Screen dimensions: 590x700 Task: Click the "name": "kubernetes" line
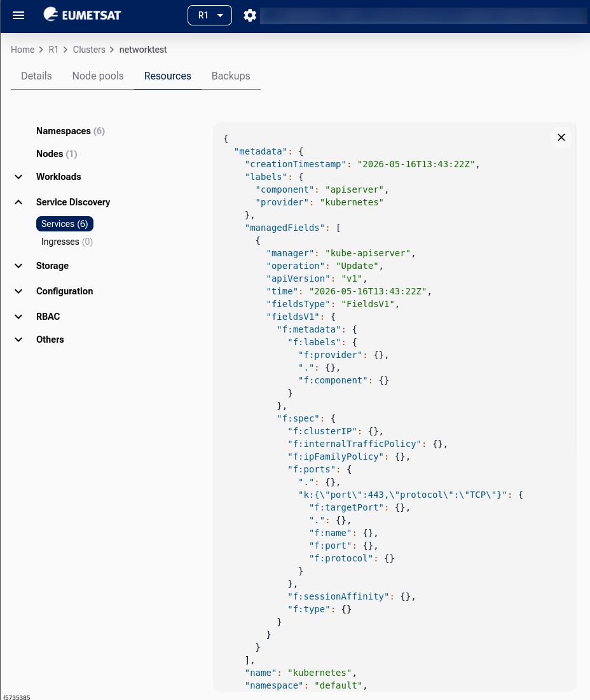(x=300, y=673)
